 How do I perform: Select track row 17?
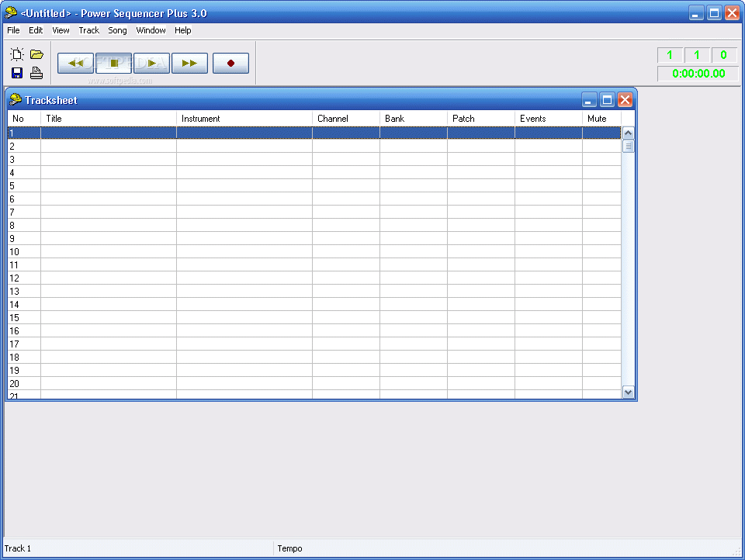pyautogui.click(x=314, y=344)
